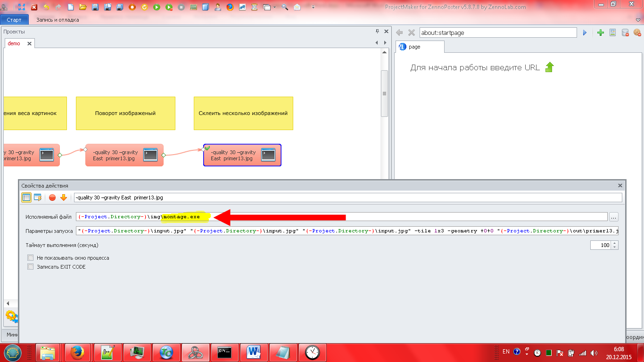Click the gray stop button in top toolbar
644x362 pixels.
click(181, 7)
